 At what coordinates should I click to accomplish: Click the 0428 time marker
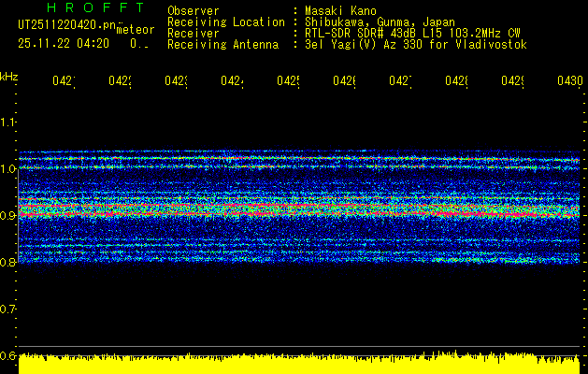[456, 81]
